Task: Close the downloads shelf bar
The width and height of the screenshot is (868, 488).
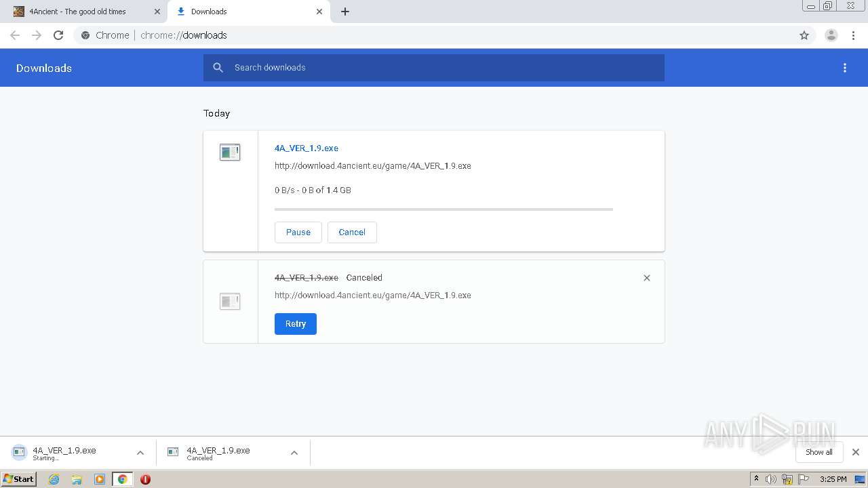Action: coord(856,452)
